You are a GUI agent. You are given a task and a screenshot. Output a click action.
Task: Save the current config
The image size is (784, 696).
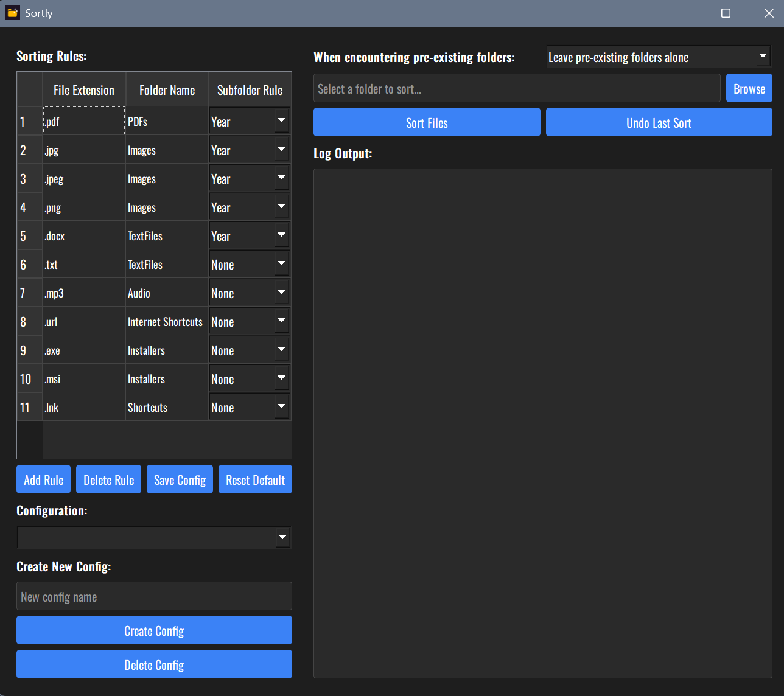(180, 479)
